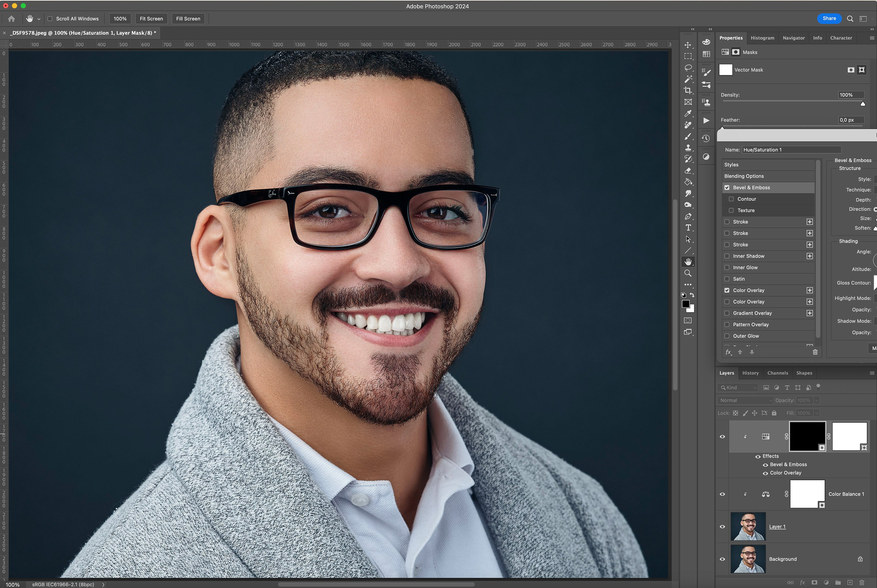Screen dimensions: 877x588
Task: Select the Horizontal Type tool
Action: tap(688, 228)
